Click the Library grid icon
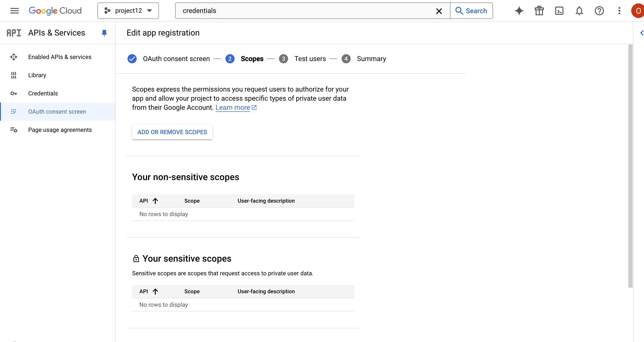644x342 pixels. tap(14, 75)
